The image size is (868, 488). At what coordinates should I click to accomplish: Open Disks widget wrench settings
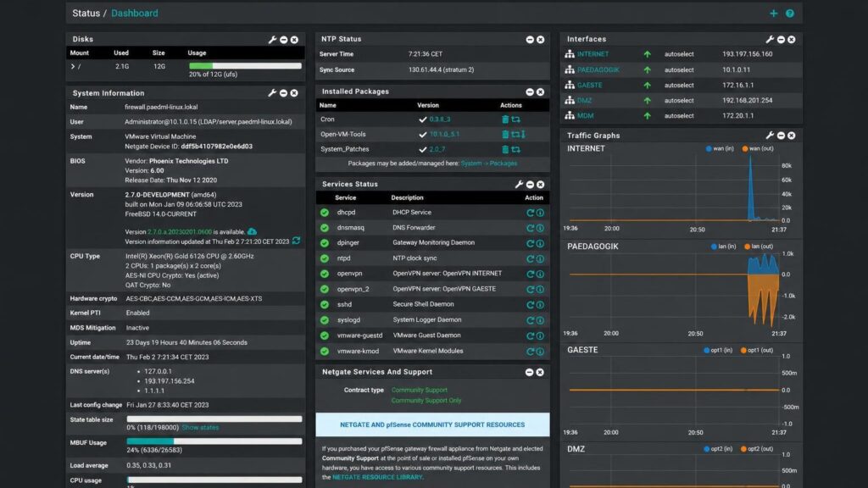(272, 40)
